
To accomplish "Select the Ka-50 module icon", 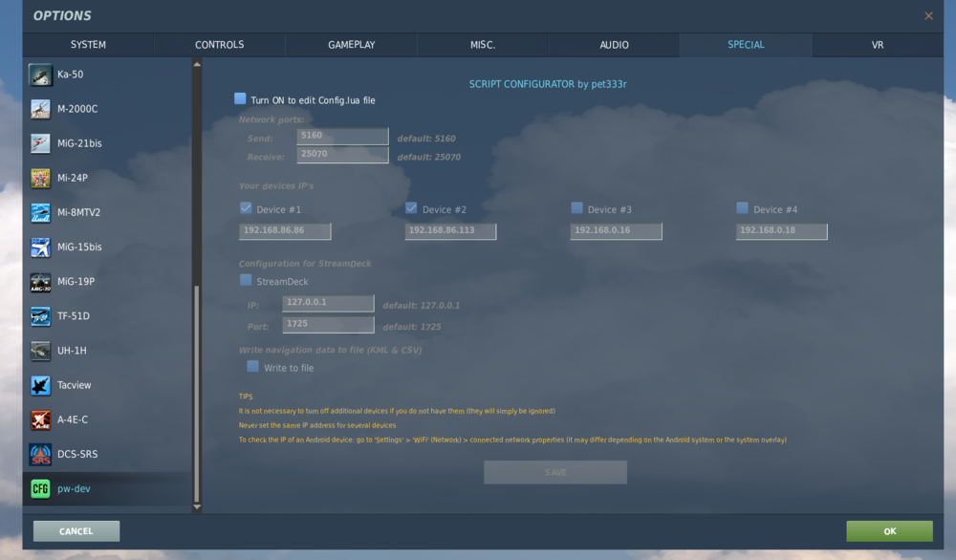I will pyautogui.click(x=40, y=75).
